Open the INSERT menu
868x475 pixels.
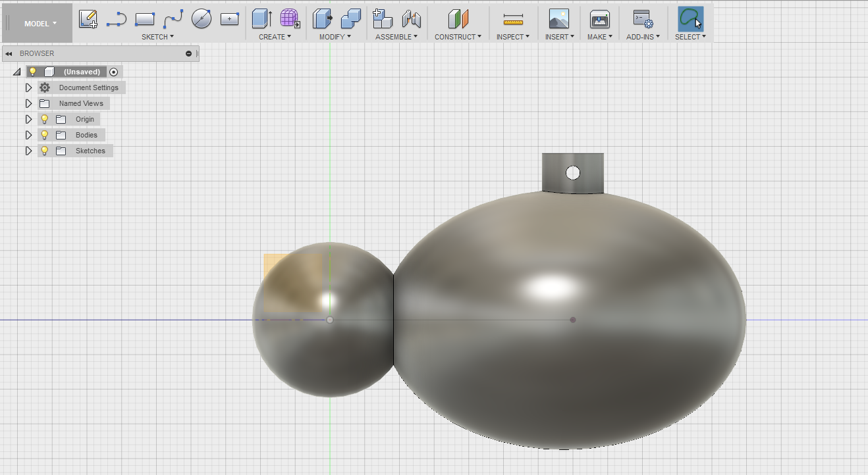pos(560,37)
